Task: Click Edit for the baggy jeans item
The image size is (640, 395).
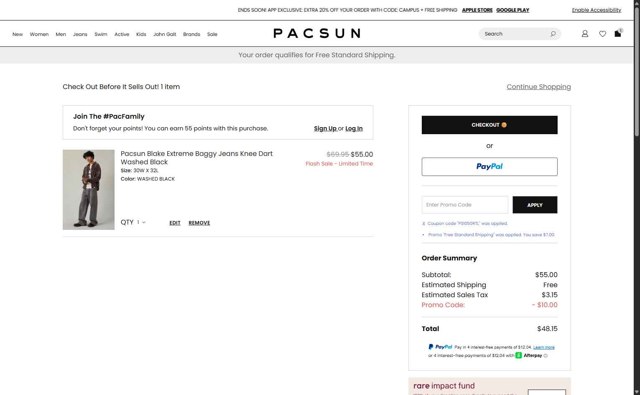Action: click(x=175, y=223)
